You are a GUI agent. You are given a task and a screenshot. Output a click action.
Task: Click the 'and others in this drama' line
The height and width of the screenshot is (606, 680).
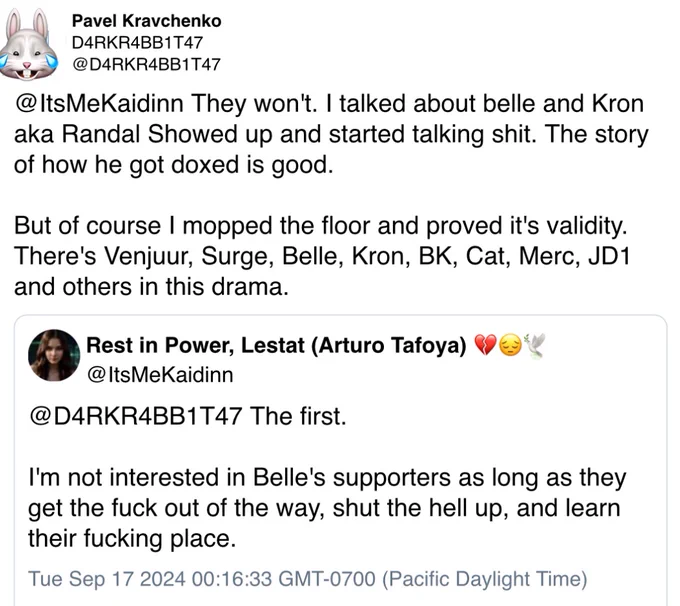[151, 287]
